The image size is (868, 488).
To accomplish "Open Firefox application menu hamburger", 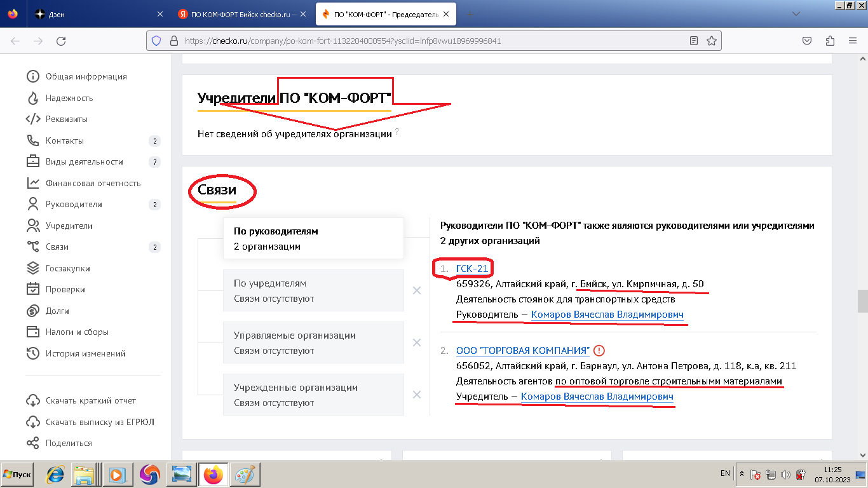I will tap(853, 41).
